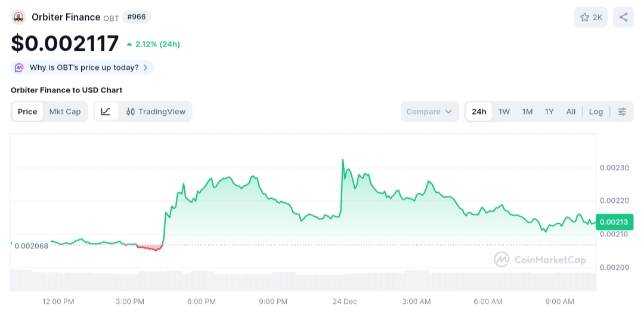Click the 24 Dec date axis label
The image size is (644, 320).
[345, 301]
